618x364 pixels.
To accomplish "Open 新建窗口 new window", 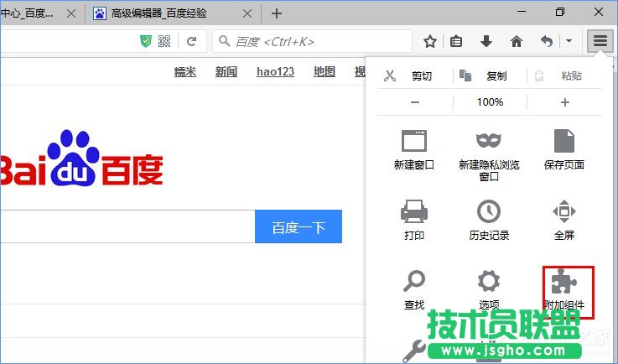I will (414, 150).
